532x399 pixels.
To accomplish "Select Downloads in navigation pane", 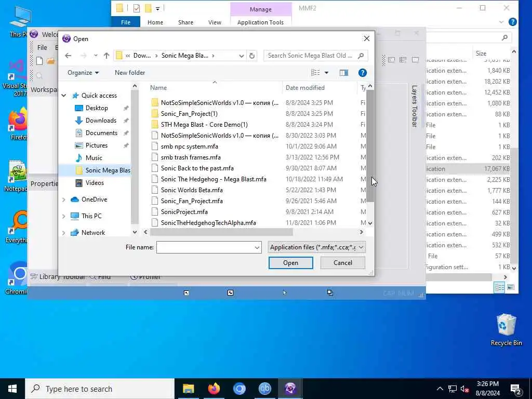I will coord(101,121).
